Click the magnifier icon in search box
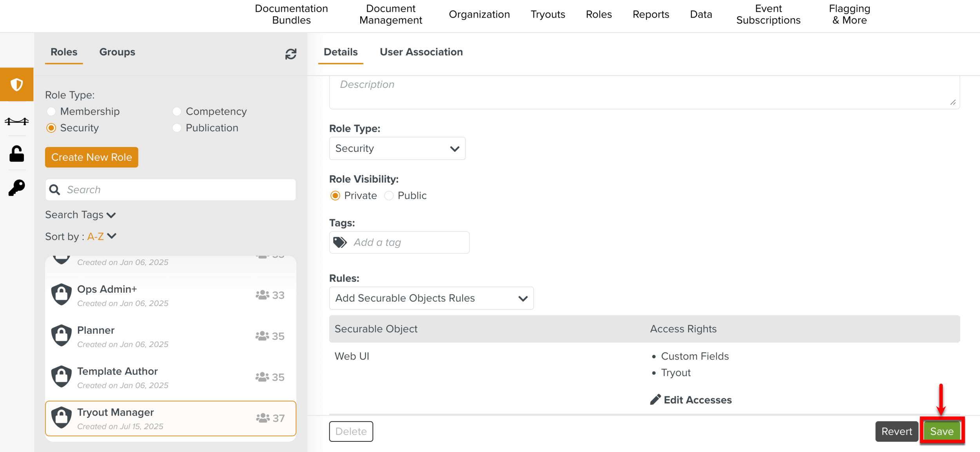The height and width of the screenshot is (452, 980). coord(55,190)
